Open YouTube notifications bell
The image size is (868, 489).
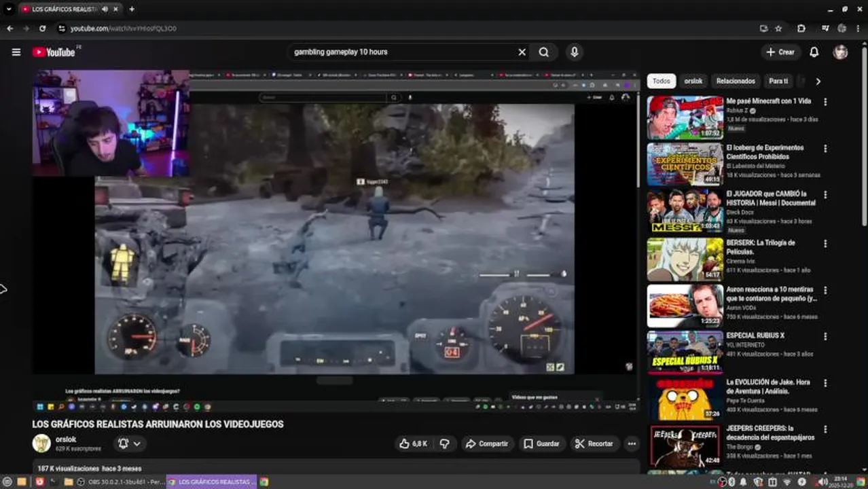(x=814, y=52)
